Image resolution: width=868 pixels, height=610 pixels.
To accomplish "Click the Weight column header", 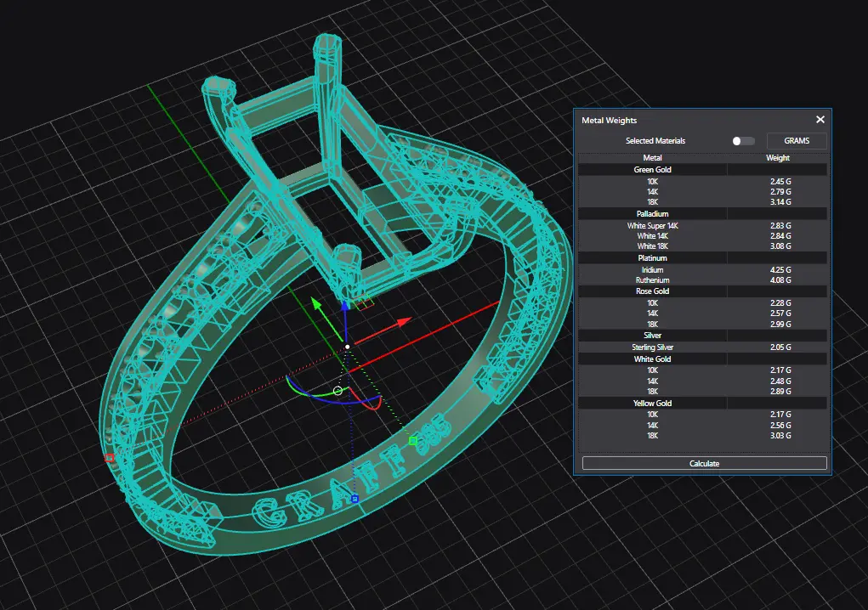I will [x=777, y=158].
